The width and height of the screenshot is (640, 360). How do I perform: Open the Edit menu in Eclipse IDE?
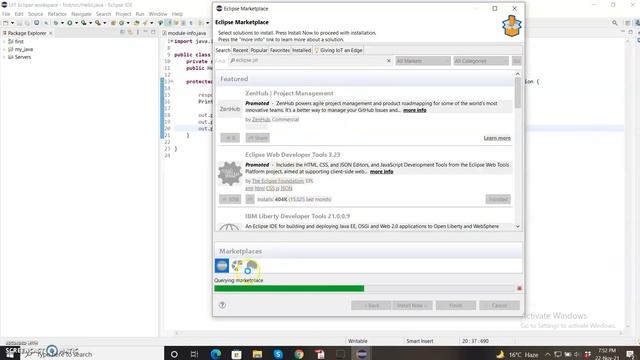tap(19, 14)
